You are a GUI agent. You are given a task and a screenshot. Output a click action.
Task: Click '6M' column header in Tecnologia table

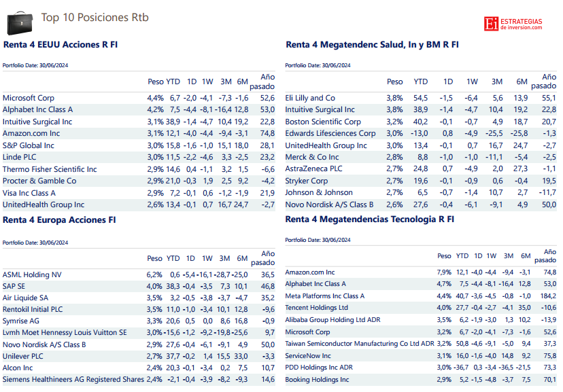pyautogui.click(x=526, y=255)
